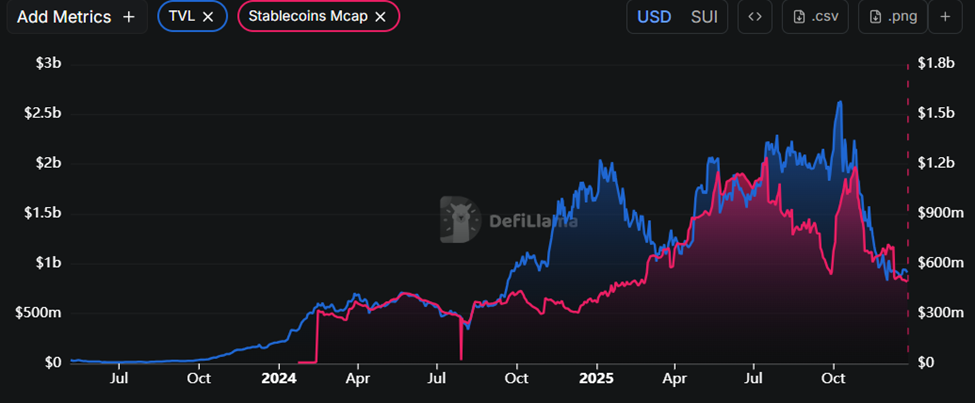Viewport: 975px width, 403px height.
Task: Click the 2024 label on the time axis
Action: coord(279,380)
